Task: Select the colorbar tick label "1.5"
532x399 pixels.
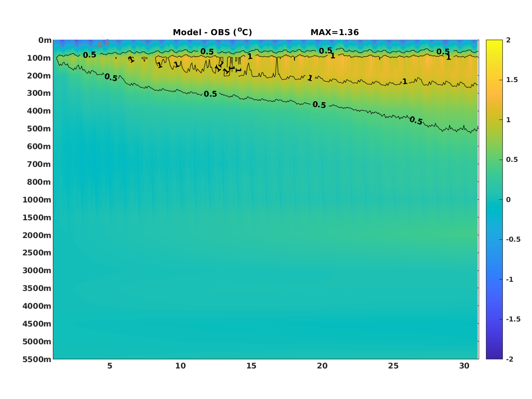Action: 511,80
